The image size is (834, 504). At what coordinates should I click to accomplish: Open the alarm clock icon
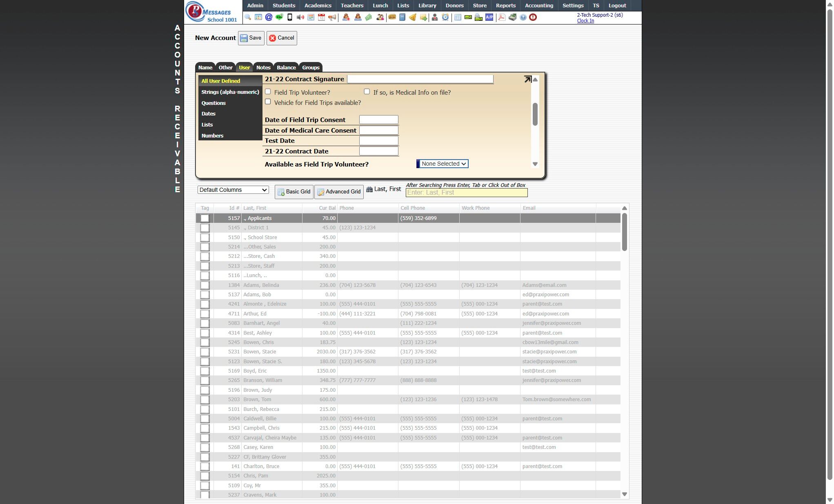[445, 17]
